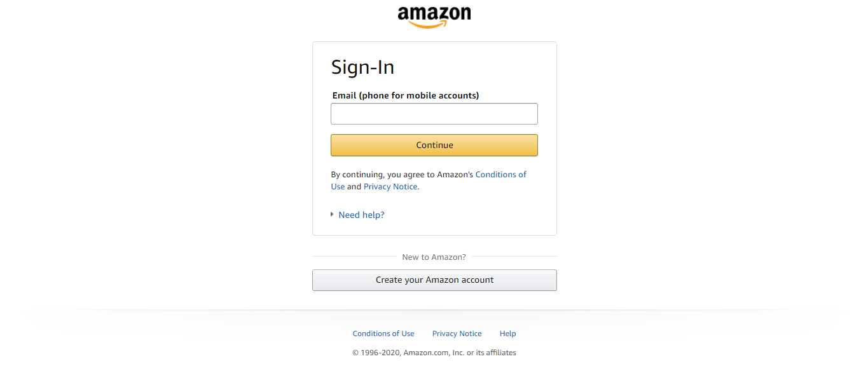The width and height of the screenshot is (868, 366).
Task: Open the Need help? link
Action: 361,215
